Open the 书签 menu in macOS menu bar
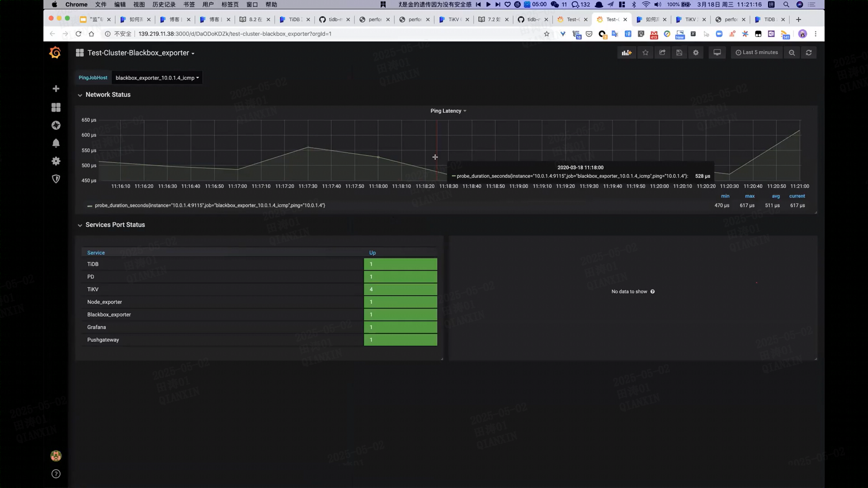The image size is (868, 488). [x=189, y=5]
